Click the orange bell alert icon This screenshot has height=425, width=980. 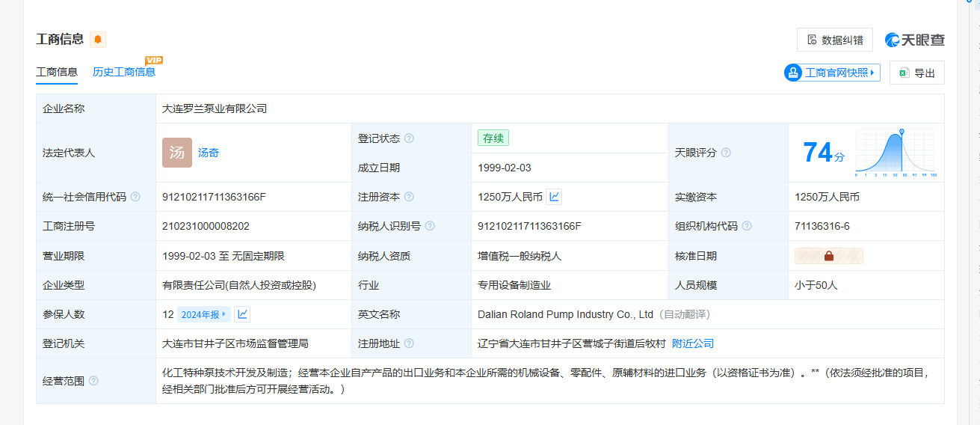[98, 40]
